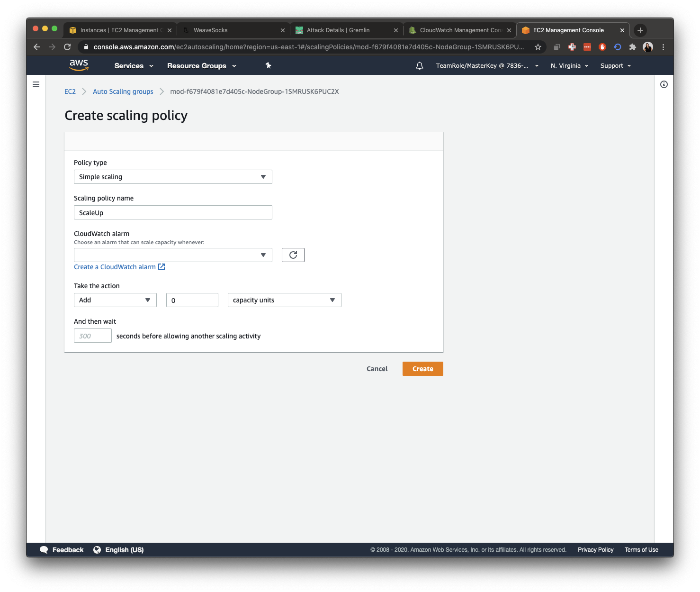Viewport: 700px width, 592px height.
Task: Expand the Services menu
Action: tap(134, 66)
